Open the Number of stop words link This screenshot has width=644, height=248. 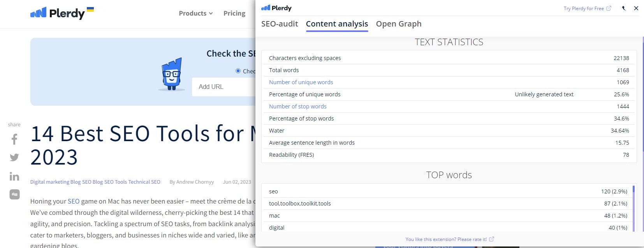(x=298, y=106)
